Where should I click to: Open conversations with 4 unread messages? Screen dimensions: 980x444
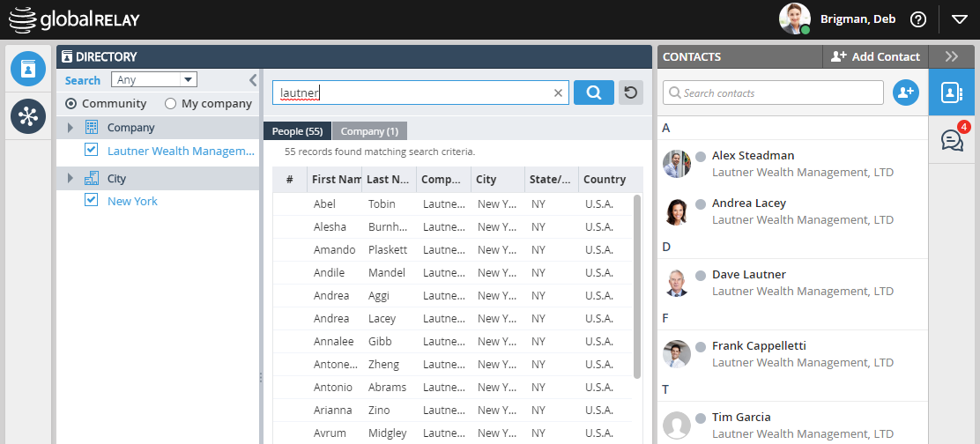(x=952, y=139)
